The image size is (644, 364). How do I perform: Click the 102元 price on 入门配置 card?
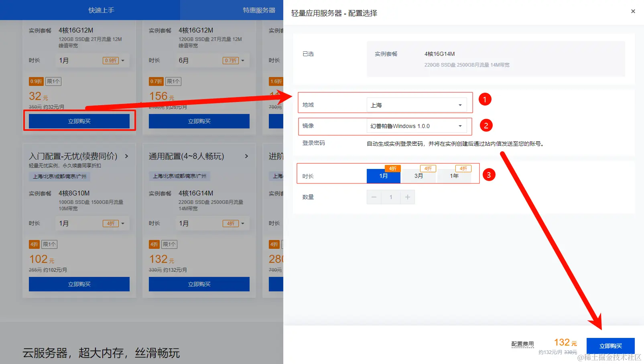[42, 259]
